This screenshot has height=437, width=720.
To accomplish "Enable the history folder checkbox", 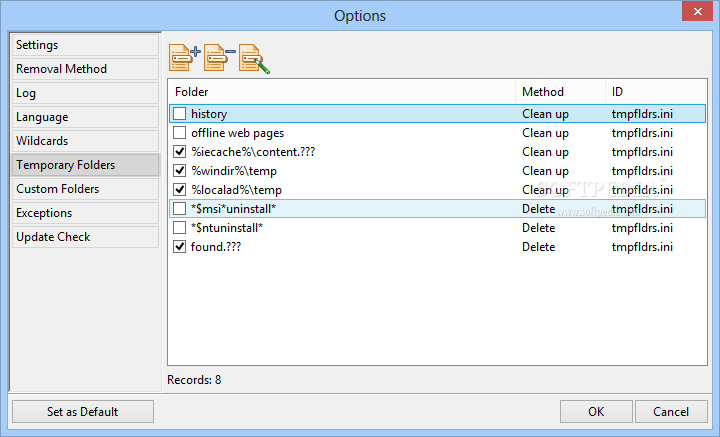I will pos(180,114).
